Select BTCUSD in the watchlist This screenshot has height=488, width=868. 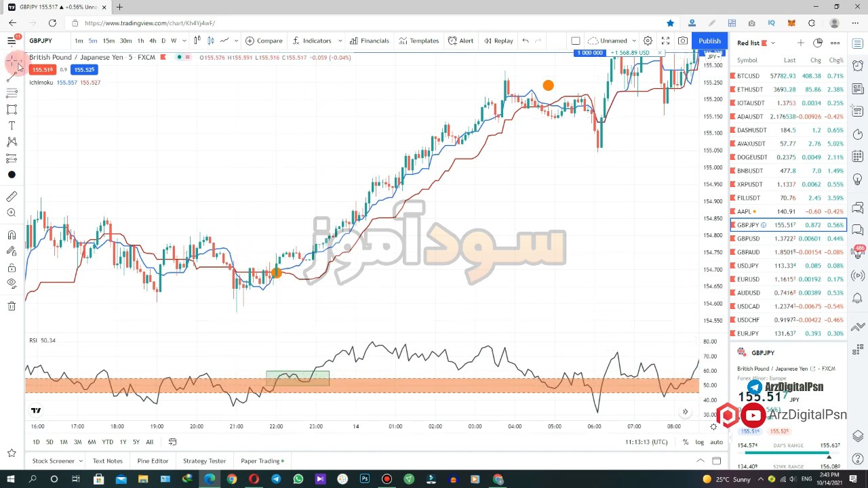[x=787, y=76]
